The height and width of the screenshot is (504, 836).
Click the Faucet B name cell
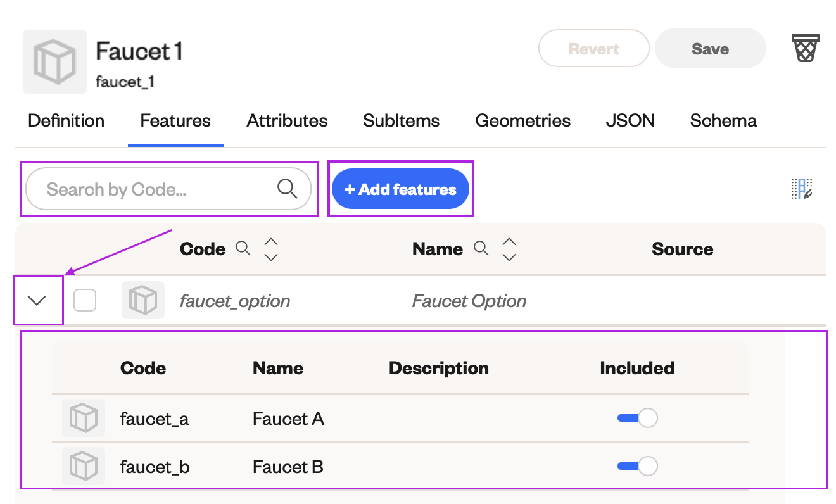[x=288, y=467]
